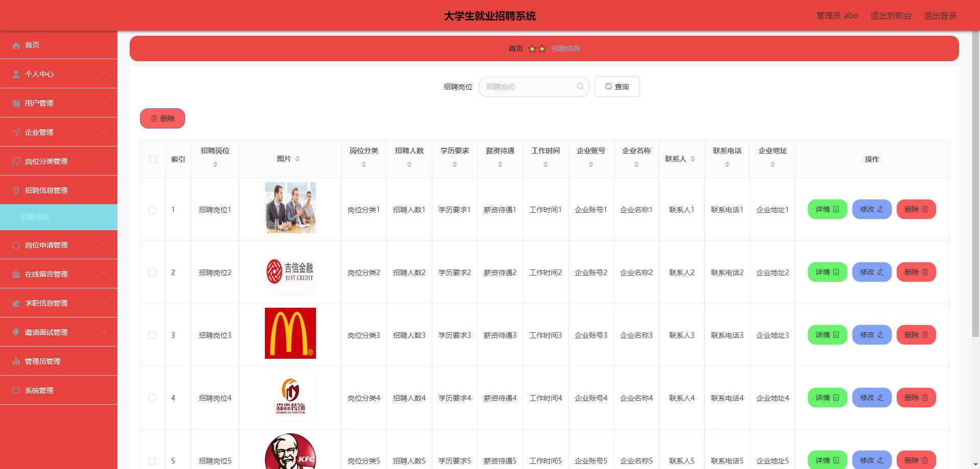Image resolution: width=980 pixels, height=469 pixels.
Task: Click the icon beside 求职信息管理
Action: coord(16,304)
